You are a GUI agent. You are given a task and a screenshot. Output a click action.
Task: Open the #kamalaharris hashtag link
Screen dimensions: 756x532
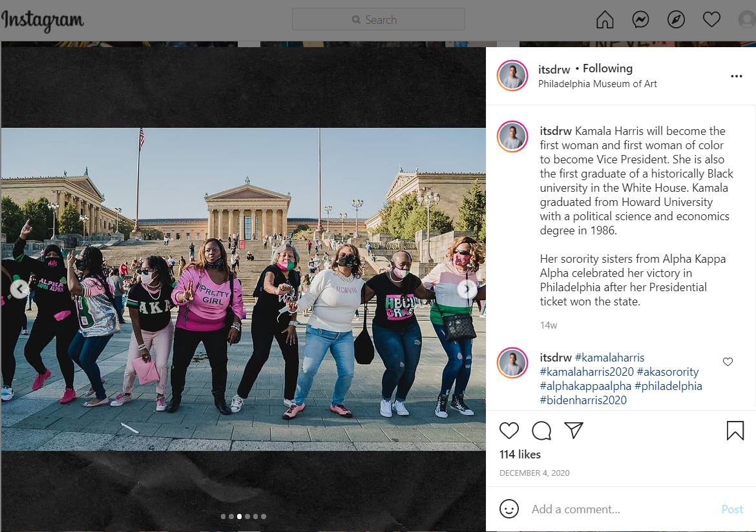coord(609,358)
